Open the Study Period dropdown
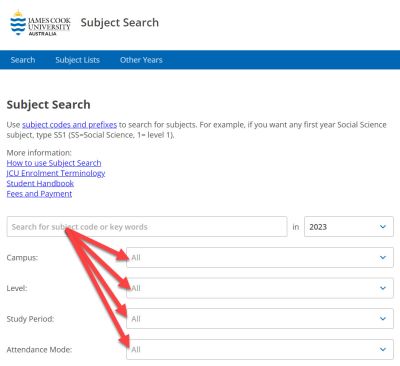This screenshot has width=400, height=366. (x=260, y=319)
